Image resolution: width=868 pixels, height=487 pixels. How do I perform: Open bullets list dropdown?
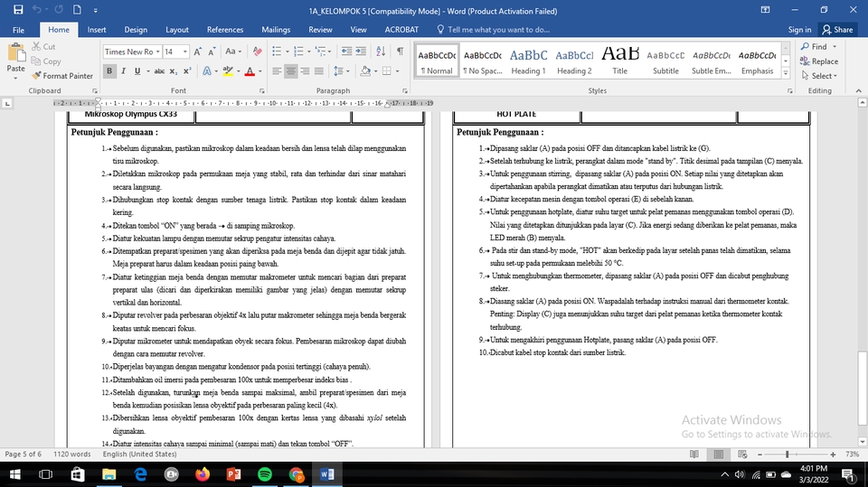[288, 52]
